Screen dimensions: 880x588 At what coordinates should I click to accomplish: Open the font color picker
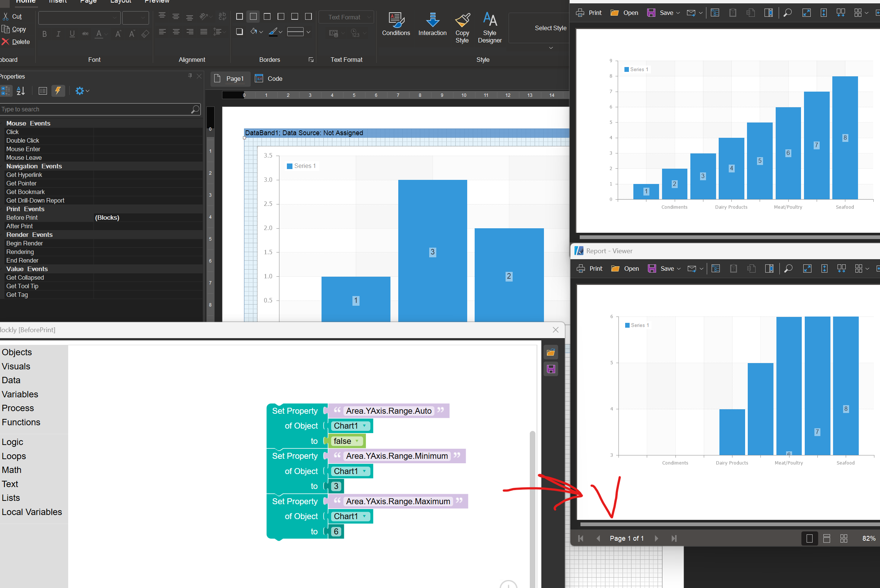101,34
